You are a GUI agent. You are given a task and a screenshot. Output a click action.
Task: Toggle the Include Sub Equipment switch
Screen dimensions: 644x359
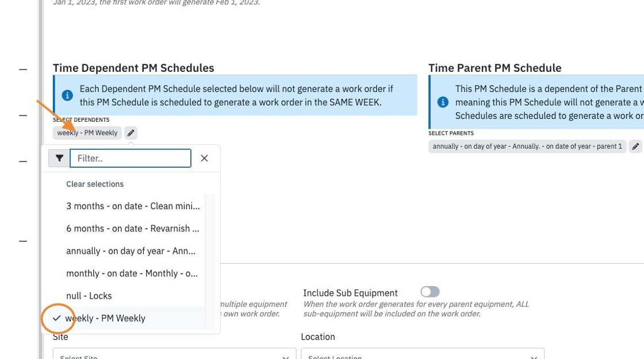pyautogui.click(x=430, y=292)
